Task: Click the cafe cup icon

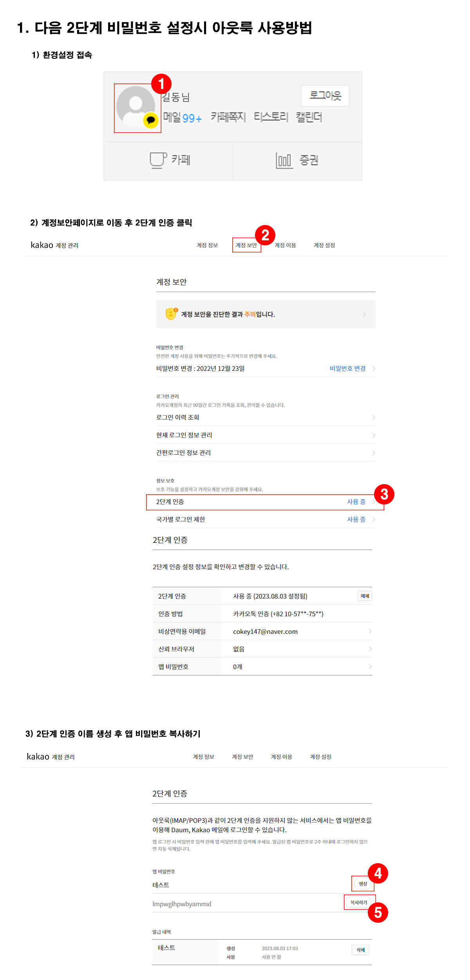Action: point(158,160)
